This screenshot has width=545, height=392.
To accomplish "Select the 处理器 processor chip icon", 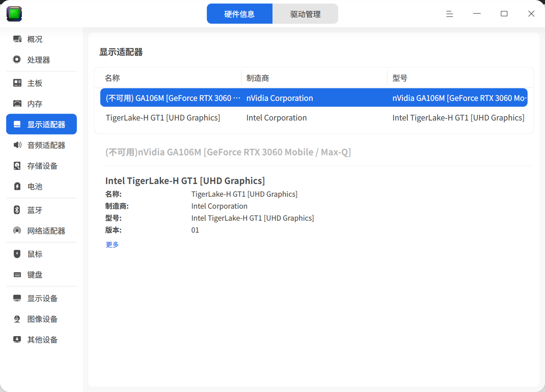I will (x=17, y=60).
